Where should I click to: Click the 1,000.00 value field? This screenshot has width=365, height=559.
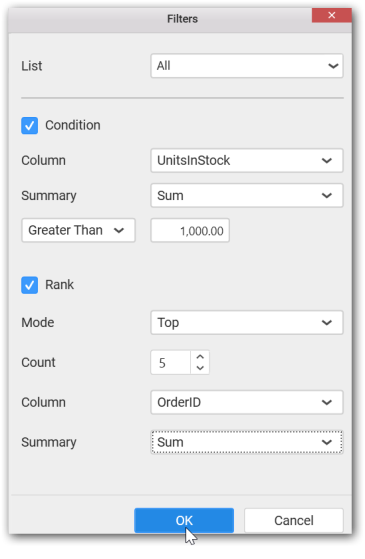[190, 231]
